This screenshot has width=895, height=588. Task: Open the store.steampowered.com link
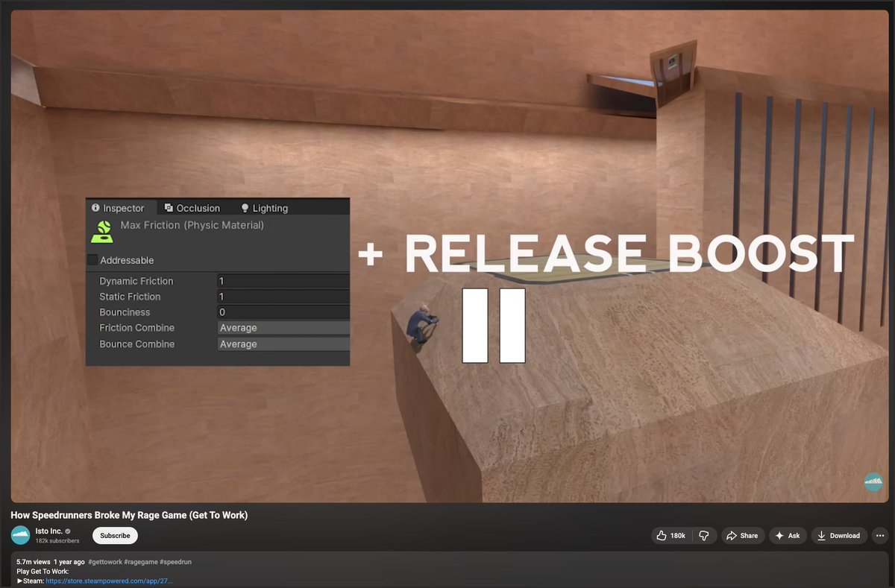[x=109, y=581]
